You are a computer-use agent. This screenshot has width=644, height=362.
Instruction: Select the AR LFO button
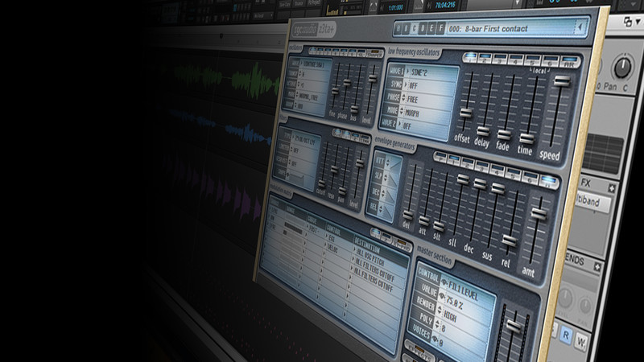tap(569, 63)
